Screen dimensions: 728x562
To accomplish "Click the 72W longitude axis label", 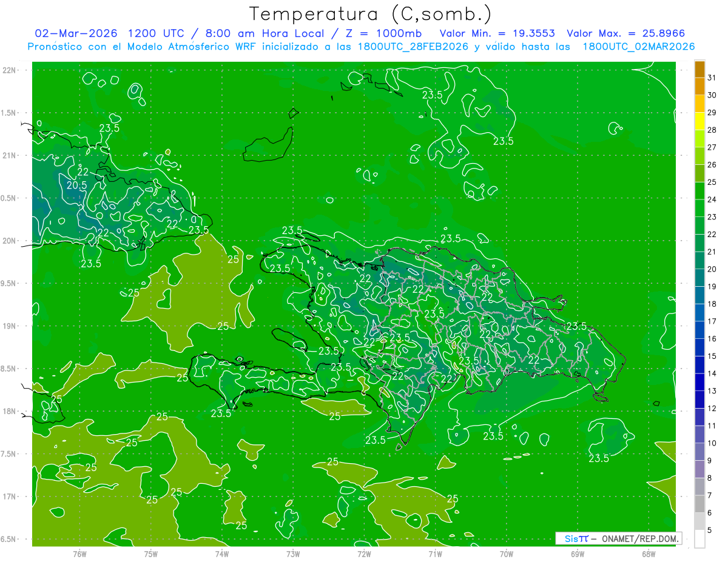I will tap(364, 554).
